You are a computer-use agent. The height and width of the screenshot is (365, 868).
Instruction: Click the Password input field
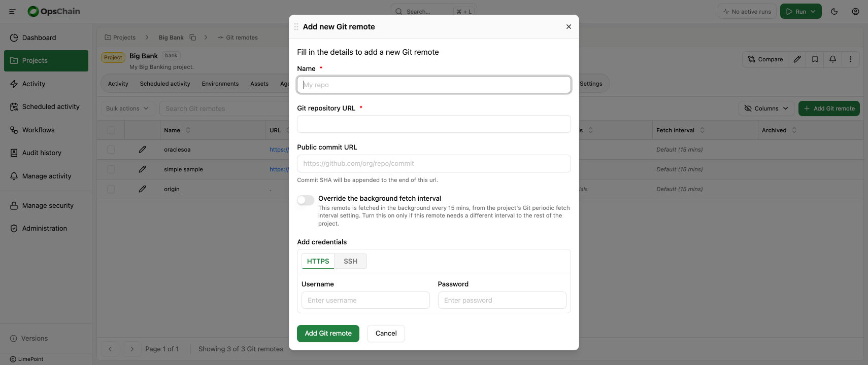tap(502, 300)
